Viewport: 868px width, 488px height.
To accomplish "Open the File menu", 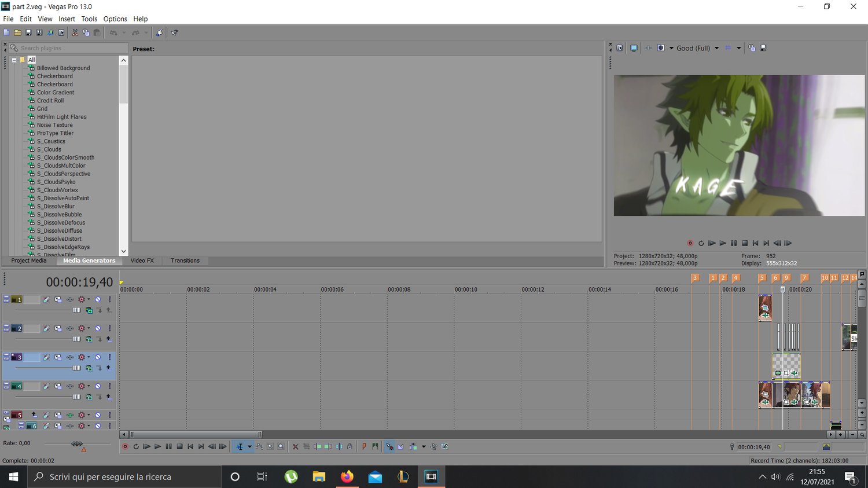I will [x=8, y=19].
